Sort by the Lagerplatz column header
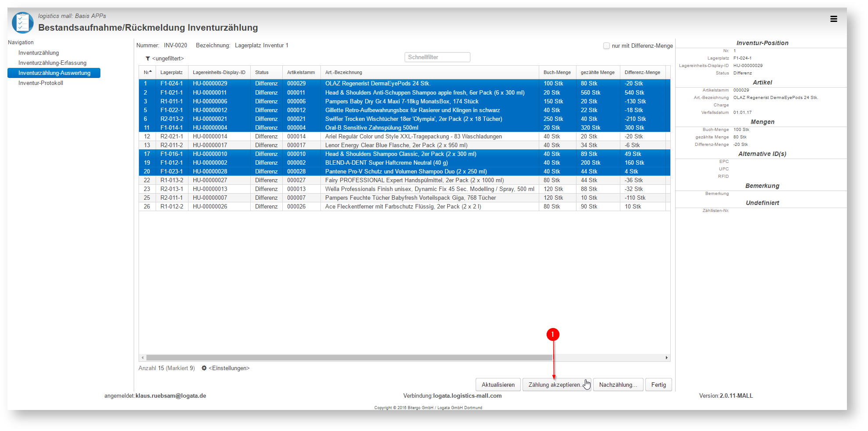 (x=171, y=72)
